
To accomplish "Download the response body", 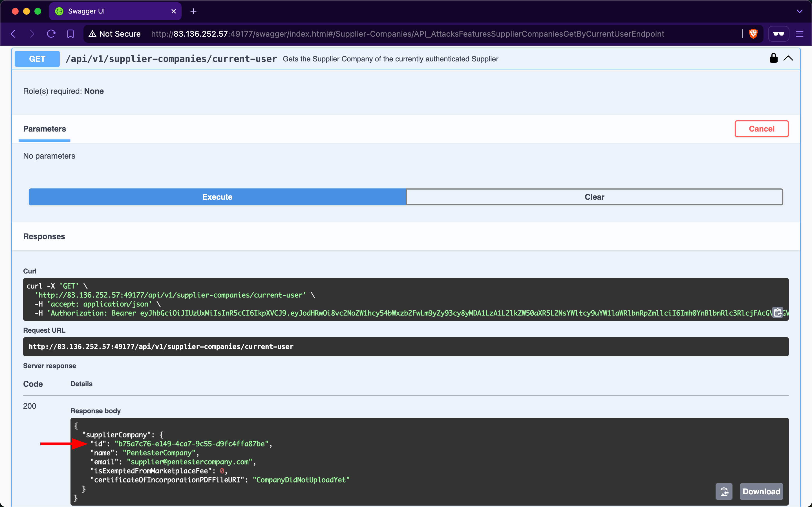I will [x=761, y=491].
